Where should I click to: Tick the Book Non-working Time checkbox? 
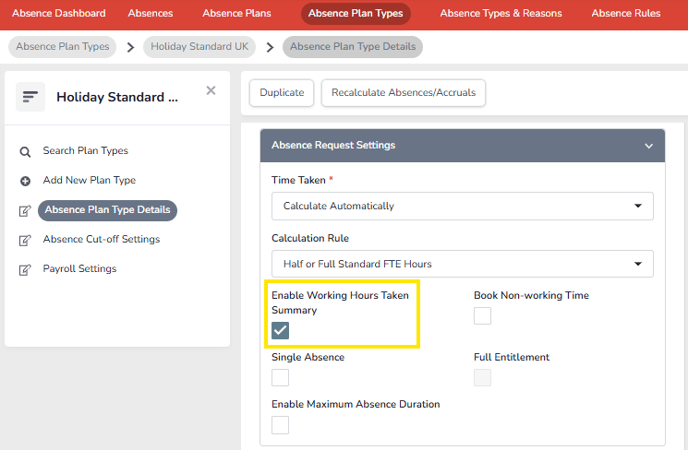coord(482,316)
